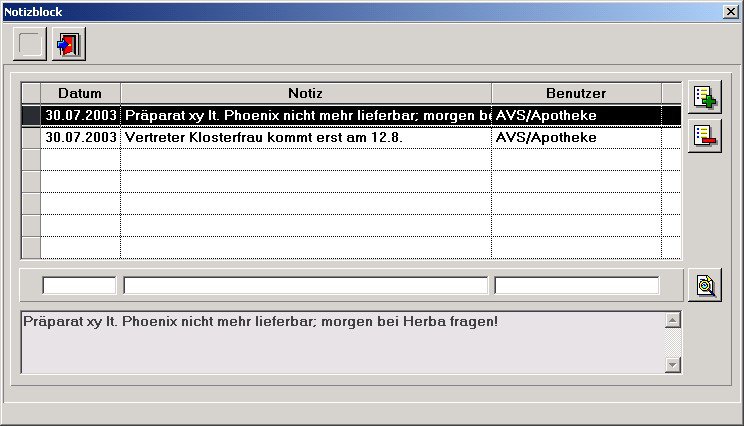This screenshot has width=744, height=426.
Task: Click the Datum filter input field
Action: 79,285
